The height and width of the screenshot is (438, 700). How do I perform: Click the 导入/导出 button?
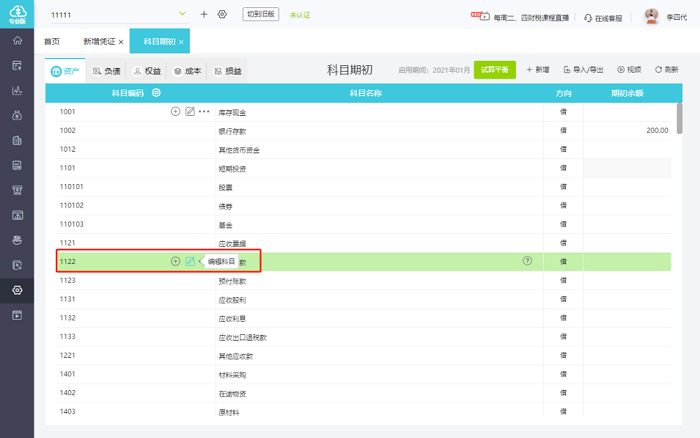[583, 70]
